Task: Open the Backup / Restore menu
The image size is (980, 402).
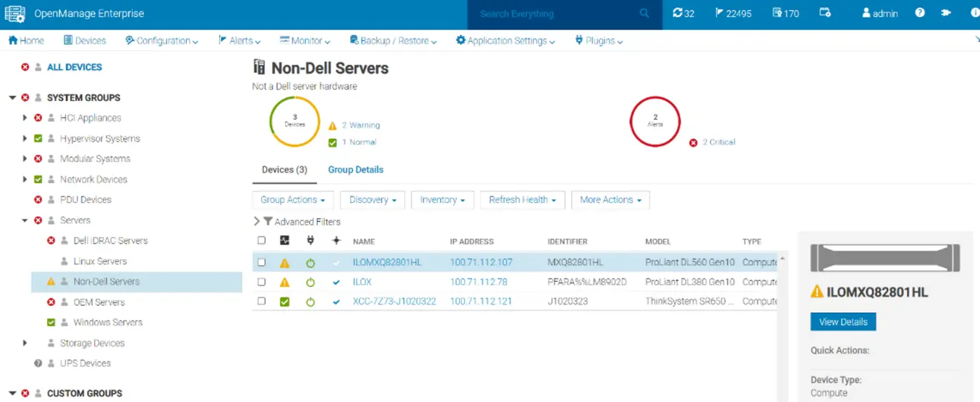Action: click(393, 41)
